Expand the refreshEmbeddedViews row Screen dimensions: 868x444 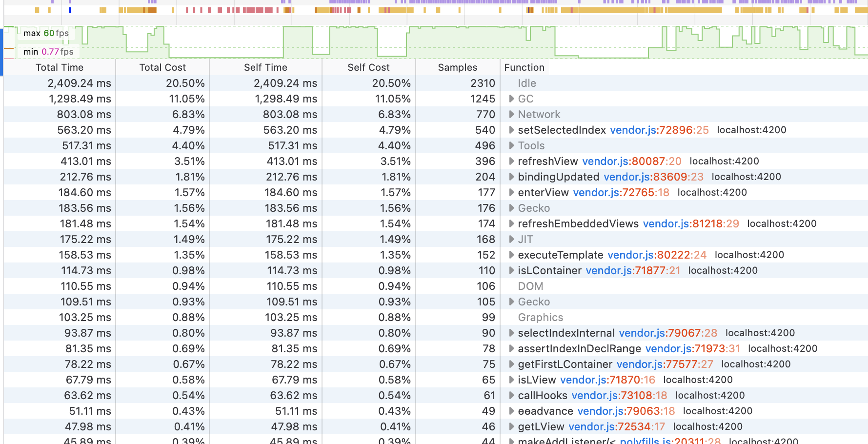511,223
